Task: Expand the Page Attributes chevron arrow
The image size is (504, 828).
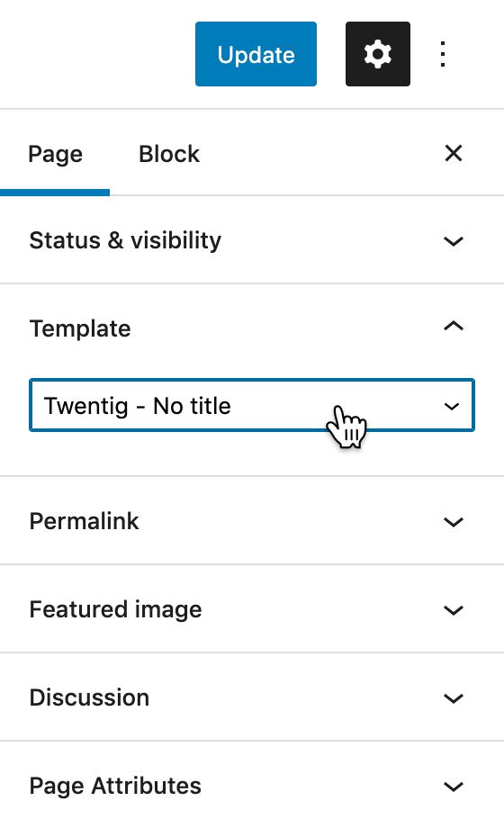Action: 454,787
